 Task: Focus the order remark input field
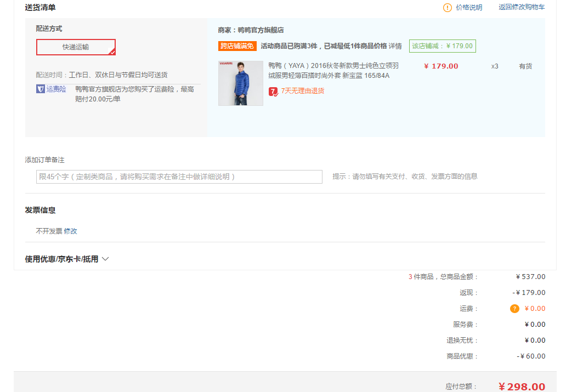179,177
